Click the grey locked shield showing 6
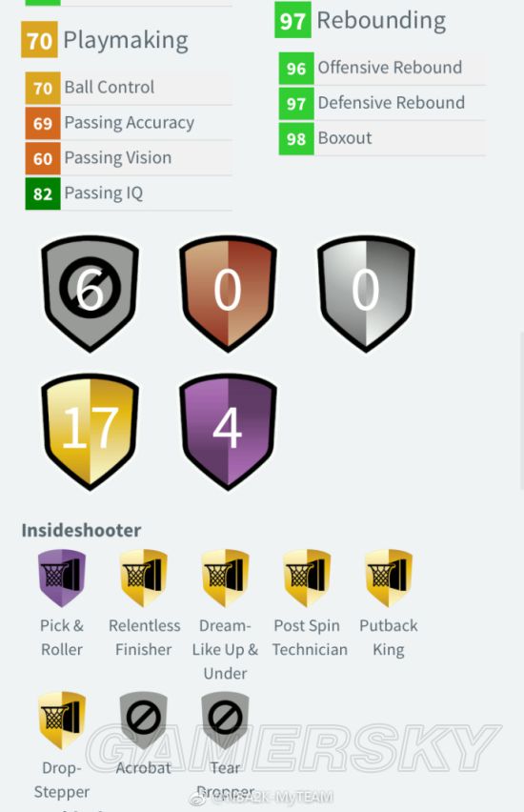The height and width of the screenshot is (812, 524). click(x=91, y=294)
